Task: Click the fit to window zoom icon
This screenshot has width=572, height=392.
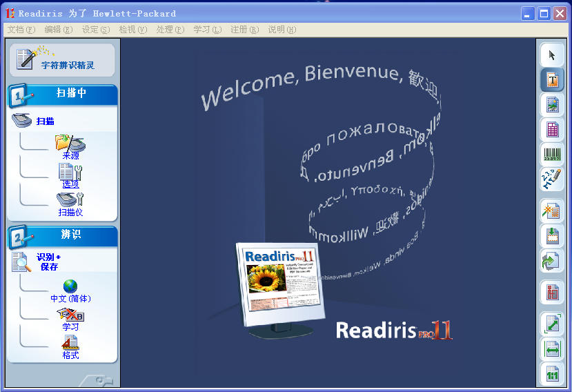Action: pyautogui.click(x=552, y=324)
